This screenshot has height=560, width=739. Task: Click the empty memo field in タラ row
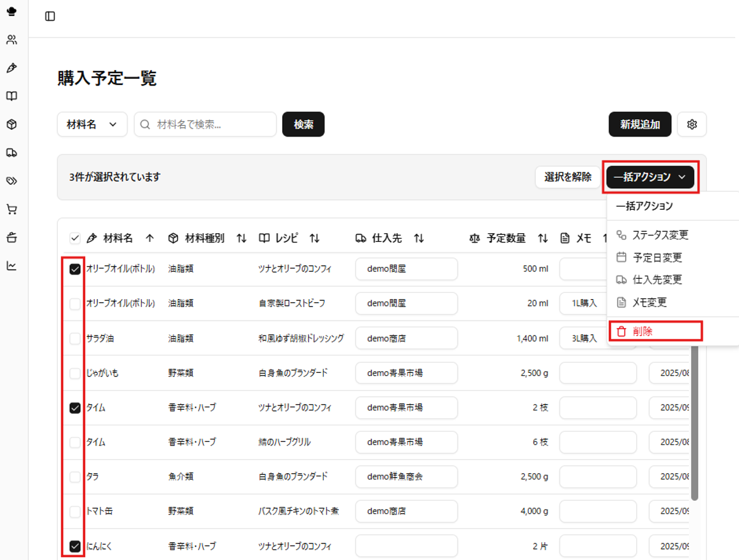click(x=597, y=476)
